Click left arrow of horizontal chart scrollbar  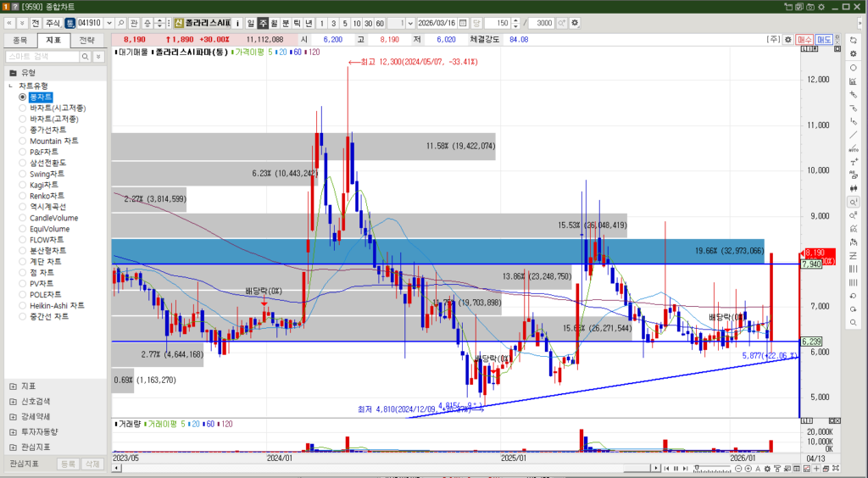(115, 470)
